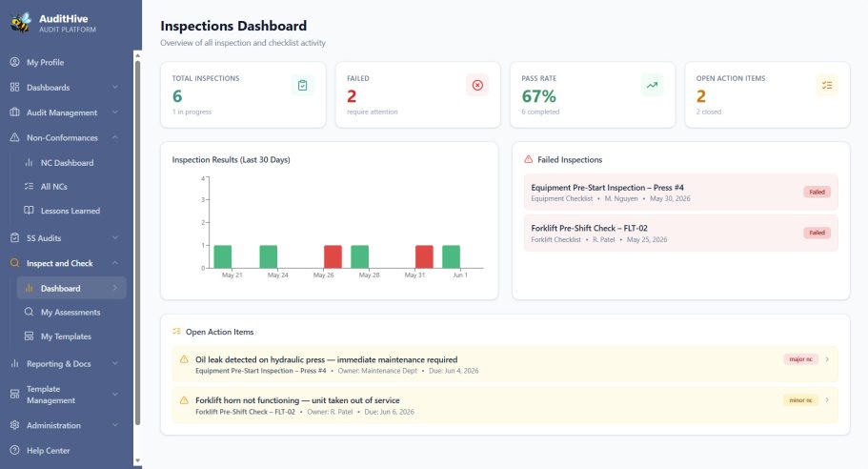Click the green bar at Jun 1
Screen dimensions: 868x469
click(451, 256)
